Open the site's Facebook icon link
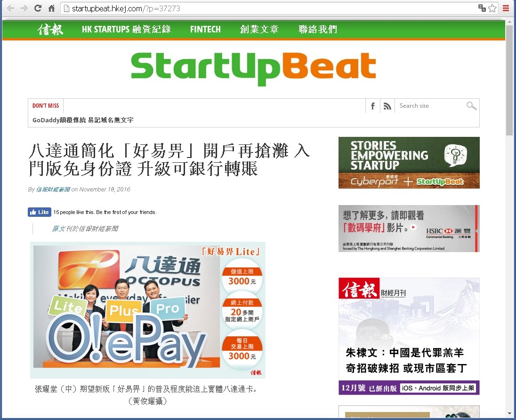Screen dimensions: 516x420 tap(372, 106)
